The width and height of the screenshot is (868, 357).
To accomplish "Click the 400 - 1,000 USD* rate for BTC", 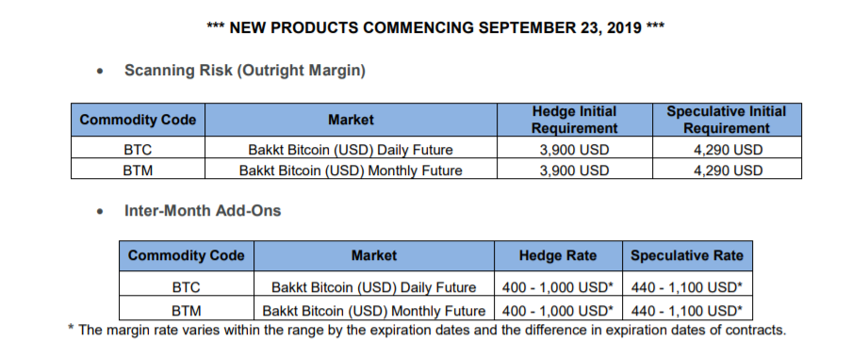I will (x=558, y=287).
